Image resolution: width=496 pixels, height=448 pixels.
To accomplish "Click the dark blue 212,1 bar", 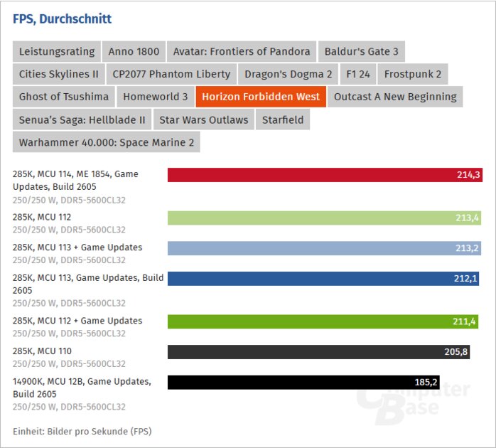I will (x=323, y=279).
